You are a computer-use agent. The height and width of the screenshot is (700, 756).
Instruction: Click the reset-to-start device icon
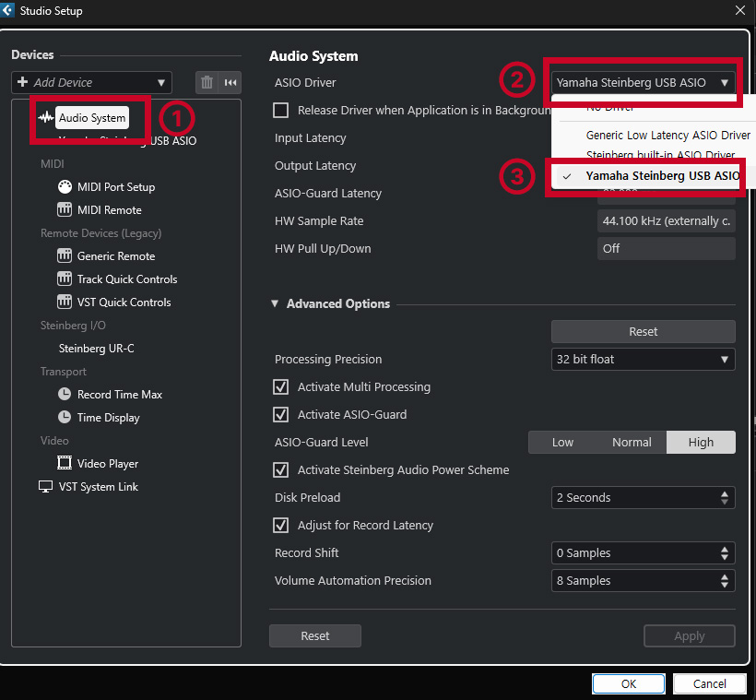(230, 82)
